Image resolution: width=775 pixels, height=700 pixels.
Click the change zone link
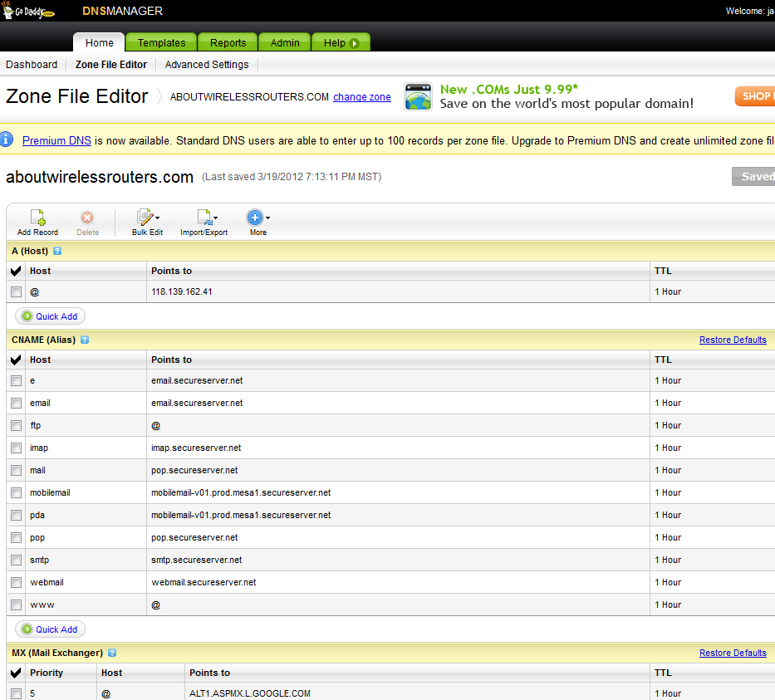pyautogui.click(x=362, y=97)
